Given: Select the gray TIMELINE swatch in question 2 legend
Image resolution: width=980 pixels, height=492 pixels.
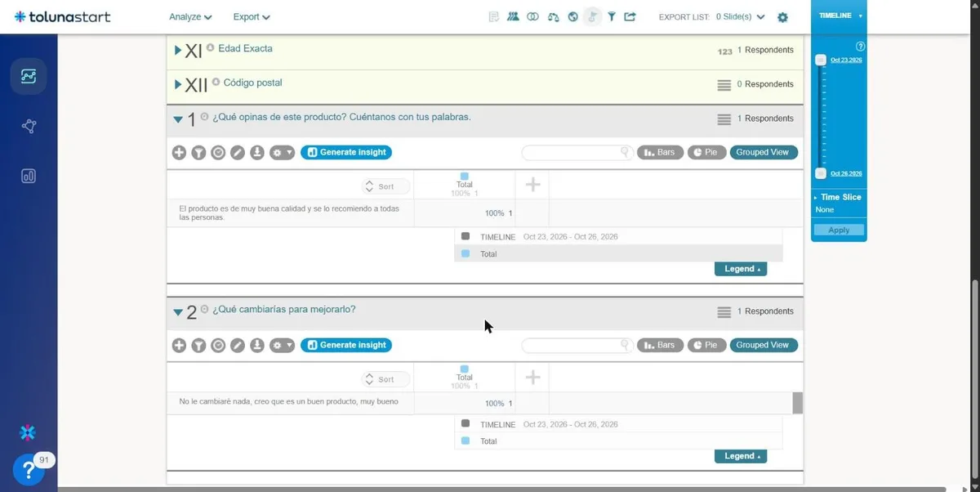Looking at the screenshot, I should 465,423.
